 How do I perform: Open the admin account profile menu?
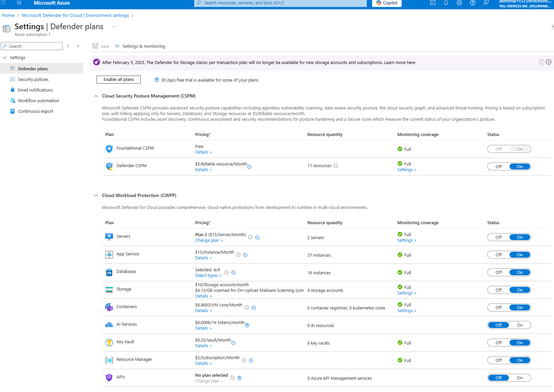point(525,3)
